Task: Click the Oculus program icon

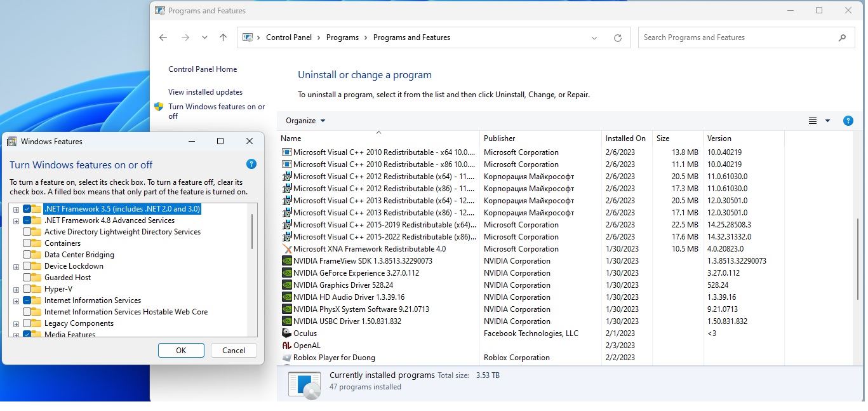Action: tap(287, 334)
